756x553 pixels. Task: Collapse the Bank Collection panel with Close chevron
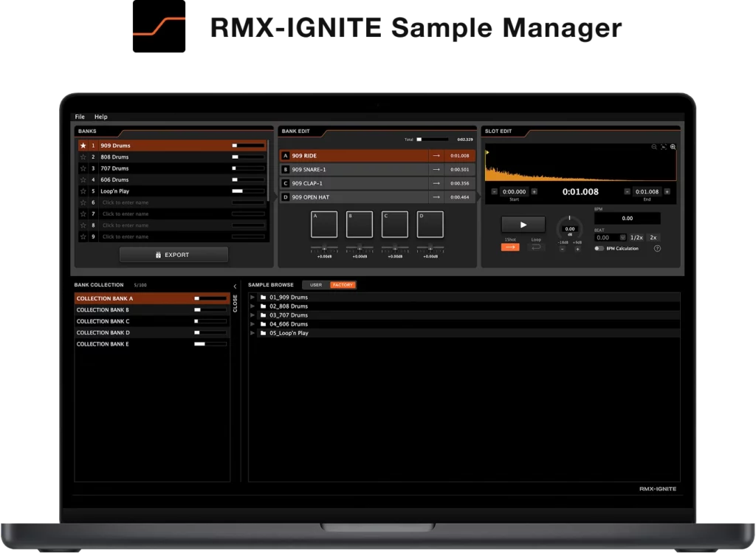[235, 286]
